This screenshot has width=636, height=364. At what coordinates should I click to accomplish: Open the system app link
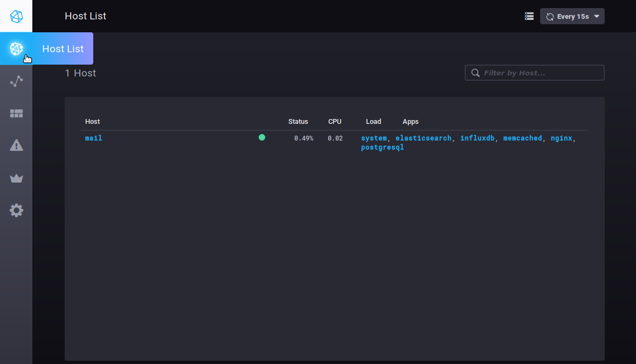coord(374,138)
